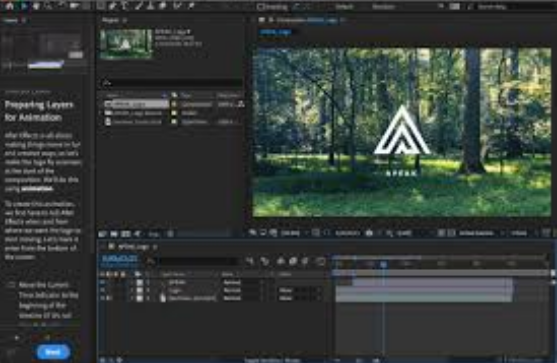557x363 pixels.
Task: Click the current time indicator handle
Action: 384,264
